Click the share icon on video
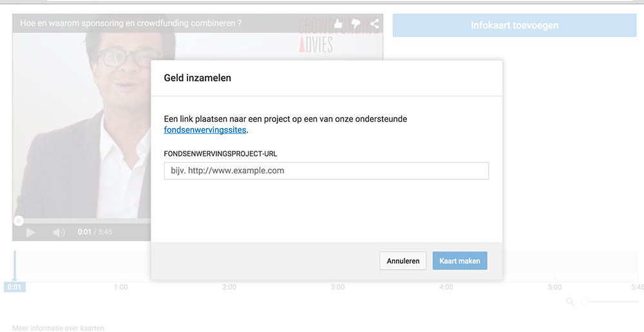 pyautogui.click(x=374, y=24)
